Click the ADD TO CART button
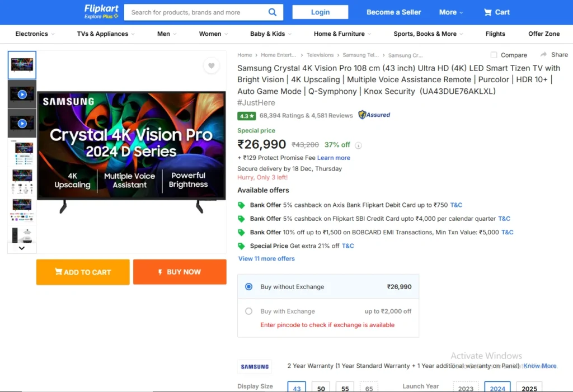573x392 pixels. [x=83, y=272]
